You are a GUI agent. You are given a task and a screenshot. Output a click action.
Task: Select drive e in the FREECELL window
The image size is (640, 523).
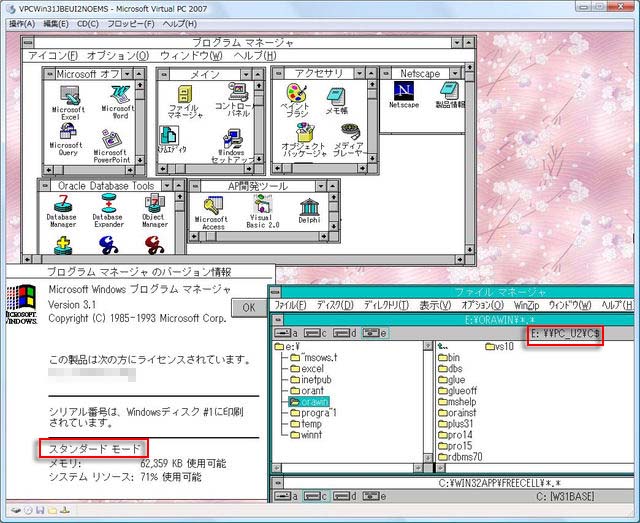point(374,496)
